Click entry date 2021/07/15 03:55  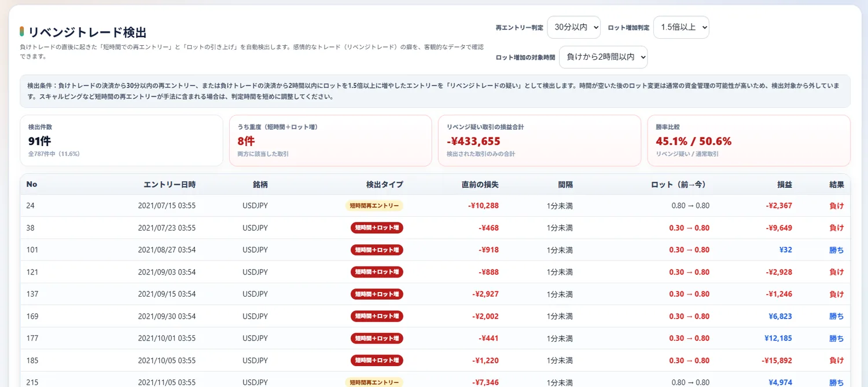(x=167, y=206)
